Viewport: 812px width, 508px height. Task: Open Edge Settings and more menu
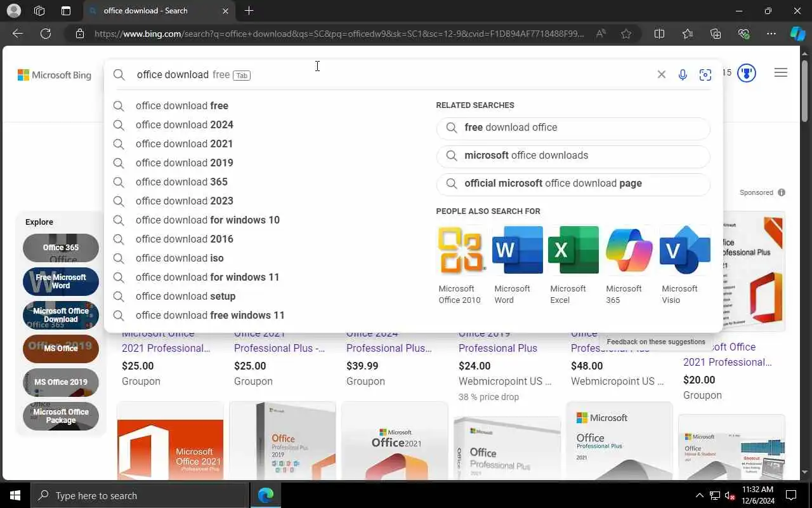771,34
